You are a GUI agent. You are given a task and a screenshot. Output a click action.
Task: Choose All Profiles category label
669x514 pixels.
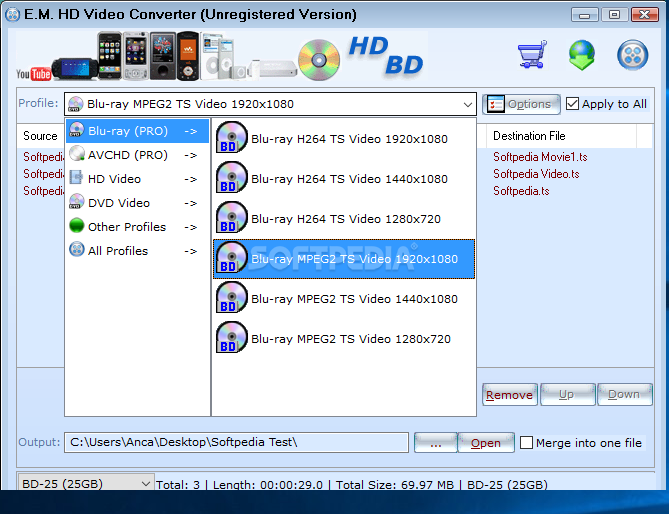pyautogui.click(x=118, y=250)
